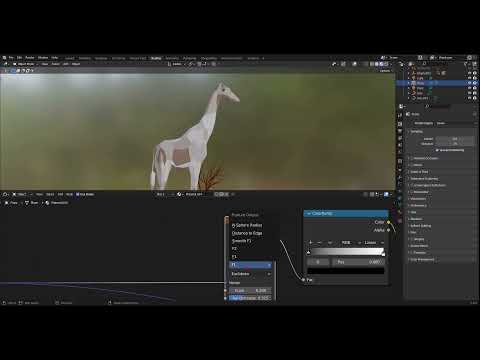Open the ColorRamp Linear interpolation dropdown
Screen dimensions: 480x360
coord(374,242)
